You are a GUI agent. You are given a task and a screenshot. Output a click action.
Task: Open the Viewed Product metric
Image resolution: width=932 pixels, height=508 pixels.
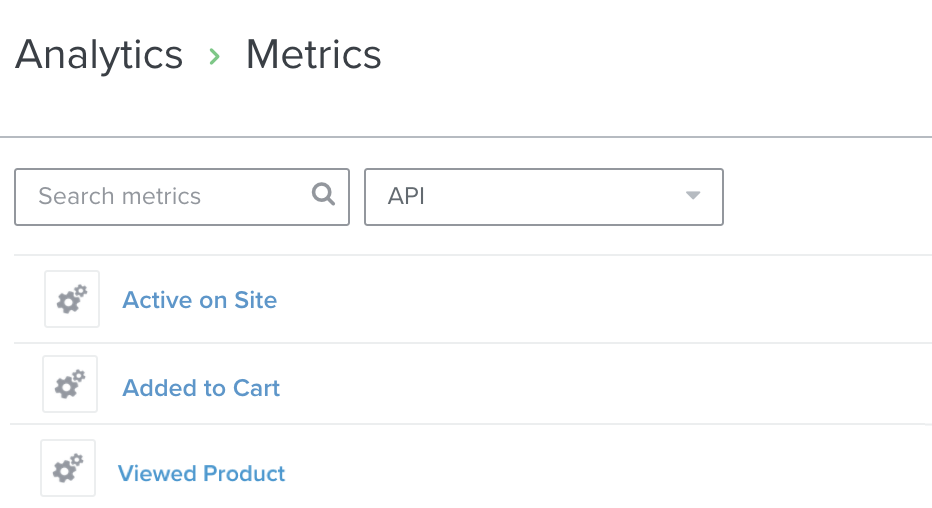click(x=201, y=473)
